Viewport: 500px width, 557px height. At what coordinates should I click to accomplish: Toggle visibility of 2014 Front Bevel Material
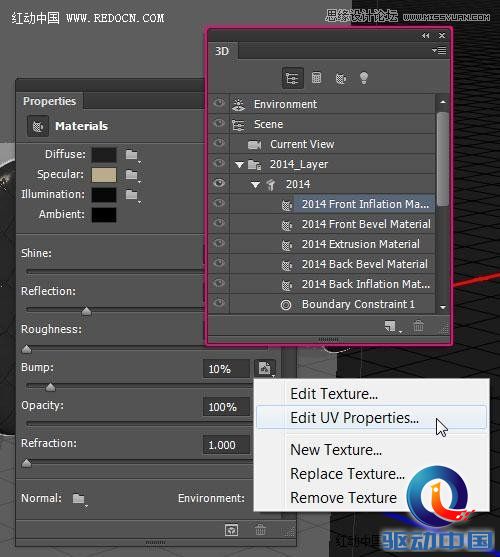(x=219, y=223)
